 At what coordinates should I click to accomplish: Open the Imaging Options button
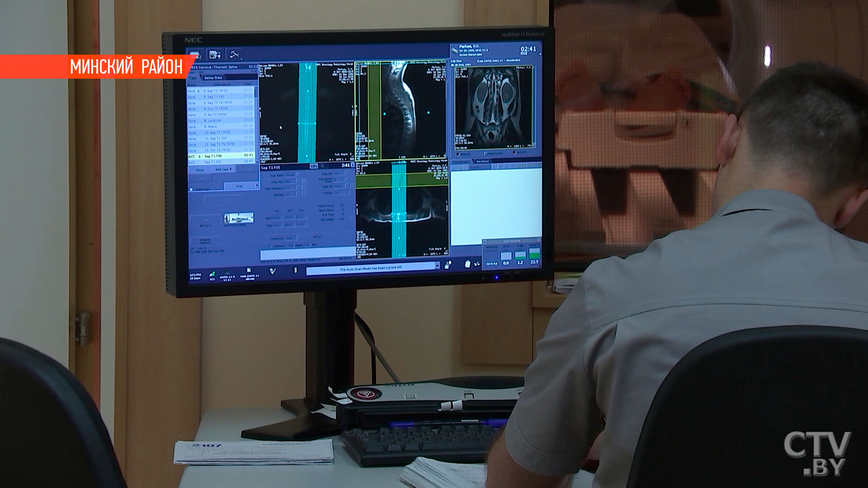coord(205,241)
